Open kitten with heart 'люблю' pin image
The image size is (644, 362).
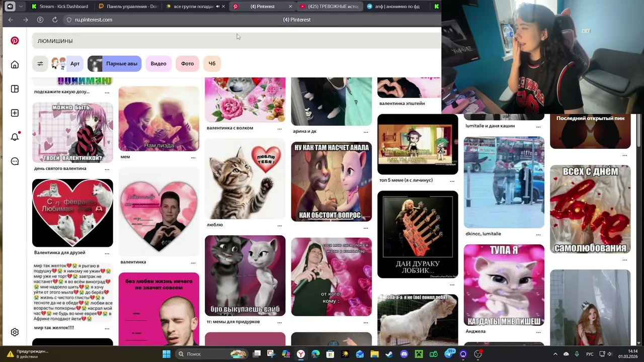245,179
